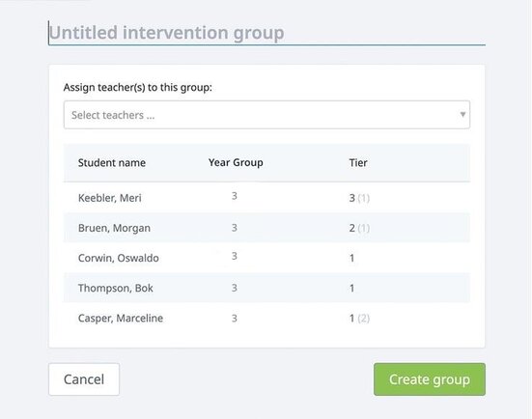Click the Untitled intervention group name field
The width and height of the screenshot is (532, 419).
point(266,33)
